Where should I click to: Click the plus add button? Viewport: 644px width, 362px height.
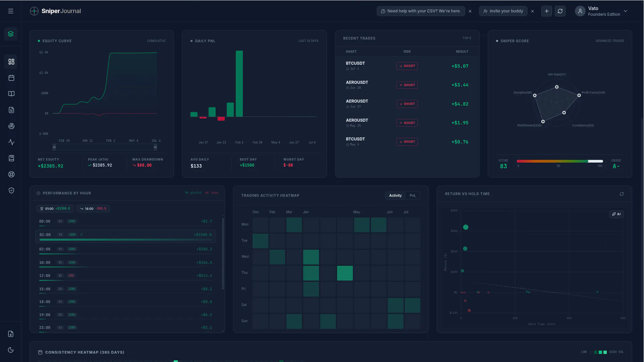pos(547,11)
